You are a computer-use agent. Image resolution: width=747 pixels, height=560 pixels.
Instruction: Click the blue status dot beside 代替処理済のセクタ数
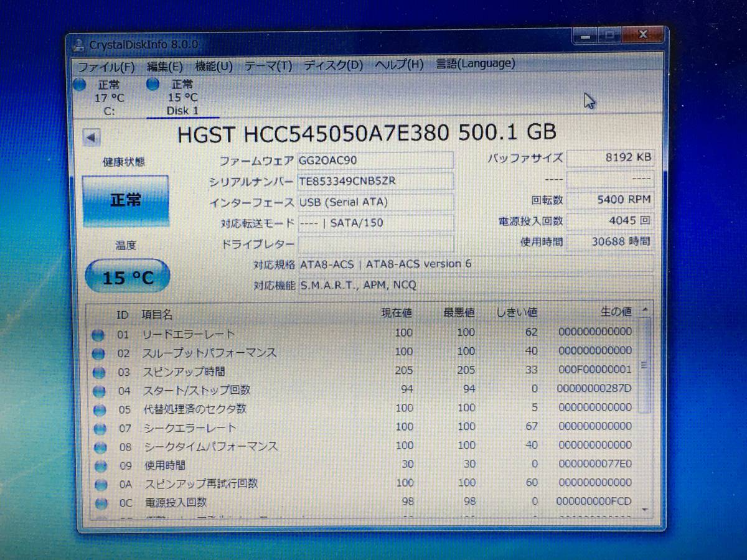[x=98, y=408]
